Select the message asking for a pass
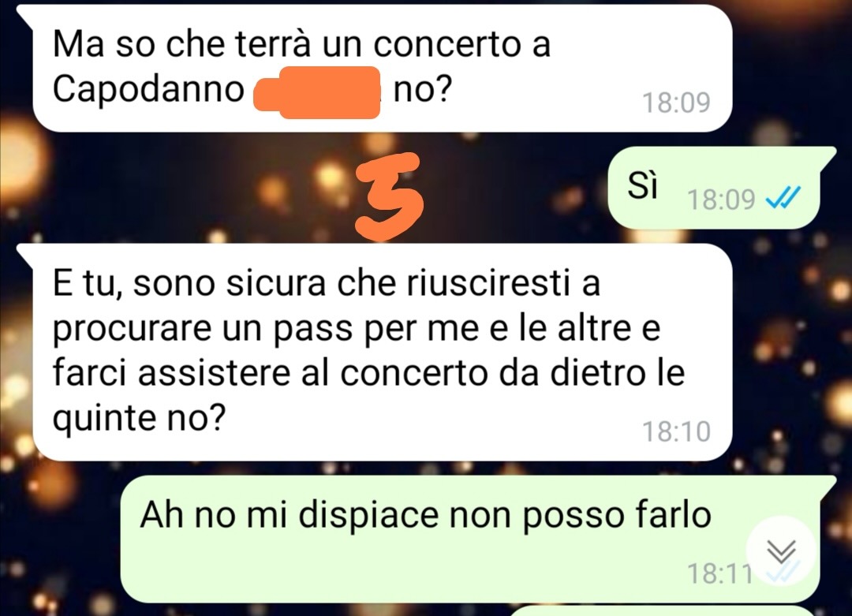Image resolution: width=852 pixels, height=616 pixels. (x=375, y=352)
